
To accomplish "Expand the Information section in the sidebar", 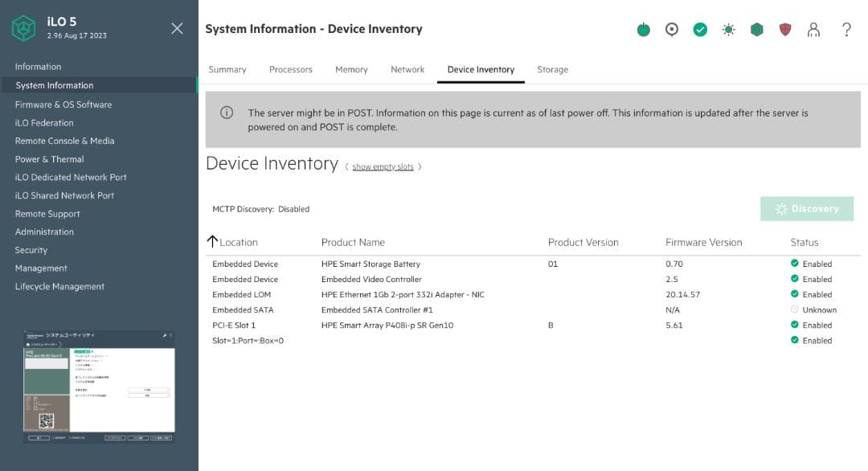I will coord(38,67).
